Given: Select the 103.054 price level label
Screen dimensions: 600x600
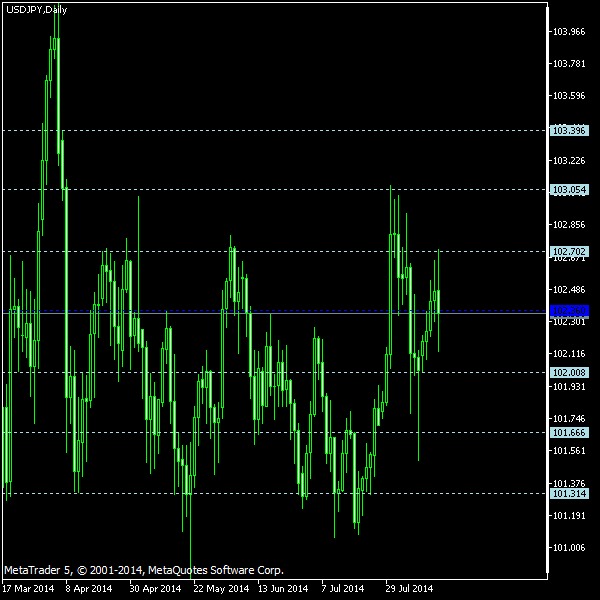Looking at the screenshot, I should point(569,189).
